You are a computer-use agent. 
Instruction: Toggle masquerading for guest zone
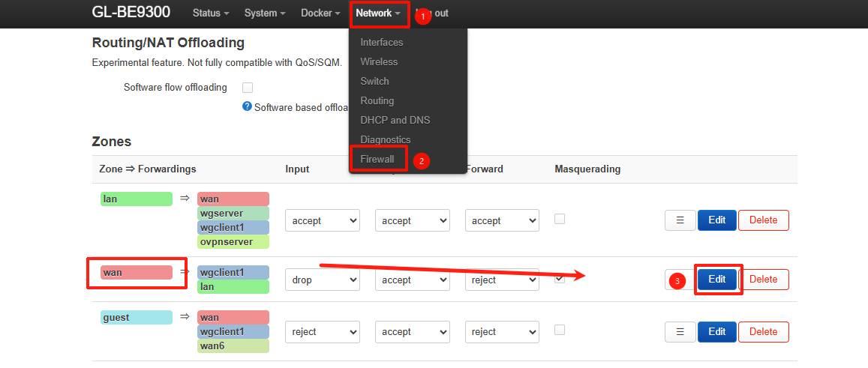[x=560, y=330]
